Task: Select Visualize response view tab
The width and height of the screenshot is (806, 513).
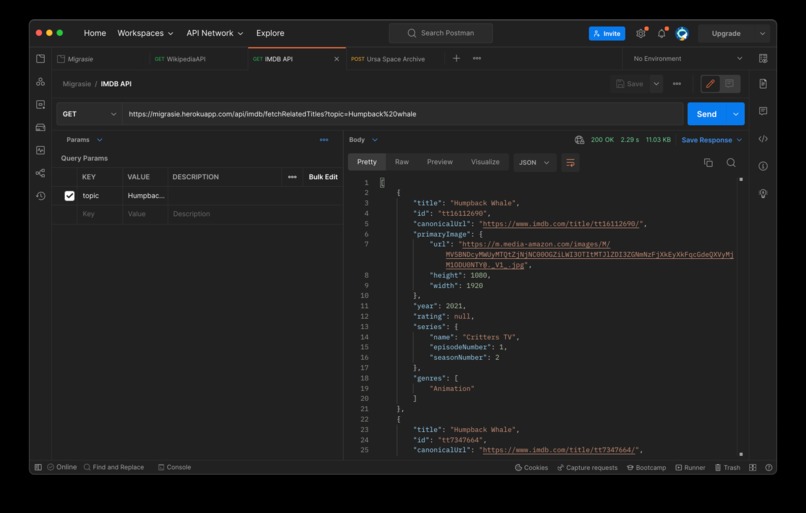Action: coord(485,162)
